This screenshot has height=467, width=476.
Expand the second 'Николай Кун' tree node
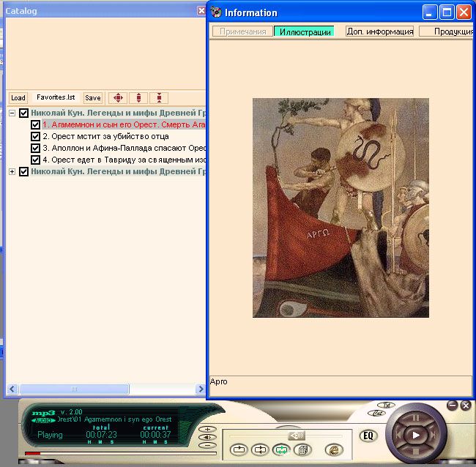[x=12, y=171]
